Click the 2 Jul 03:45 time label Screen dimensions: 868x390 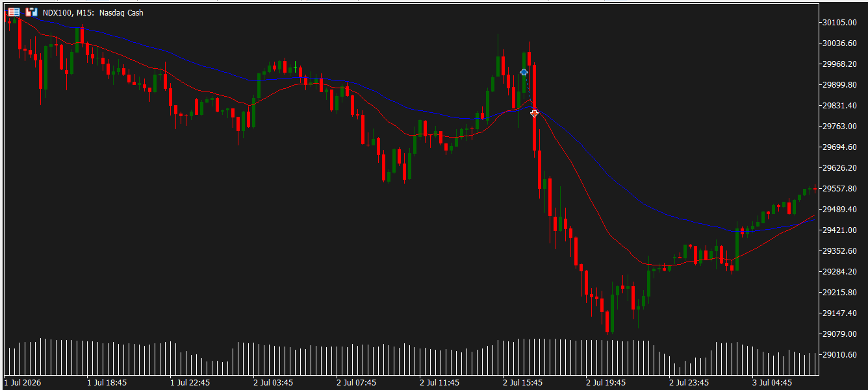pyautogui.click(x=274, y=383)
